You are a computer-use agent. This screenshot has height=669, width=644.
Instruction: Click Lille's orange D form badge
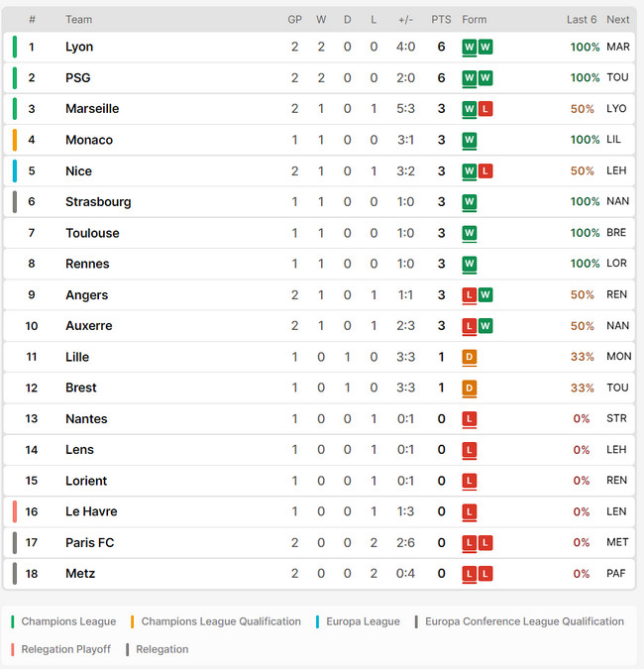coord(470,357)
